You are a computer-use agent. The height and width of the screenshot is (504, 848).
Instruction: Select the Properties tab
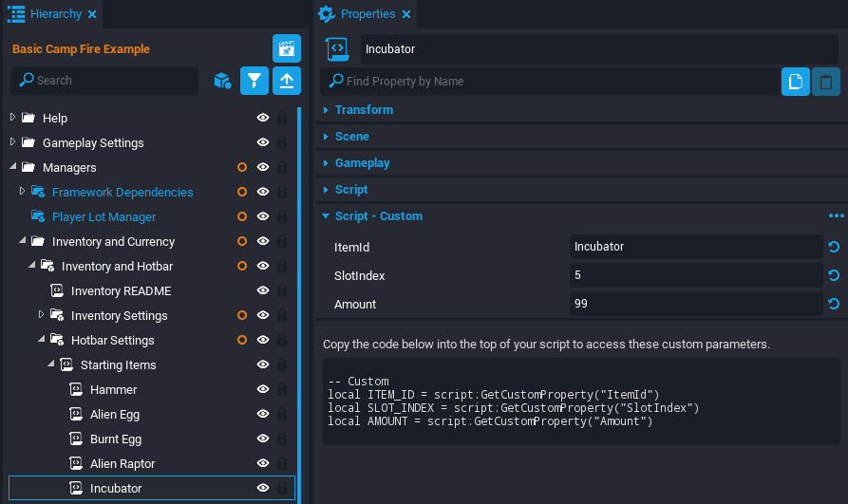367,14
